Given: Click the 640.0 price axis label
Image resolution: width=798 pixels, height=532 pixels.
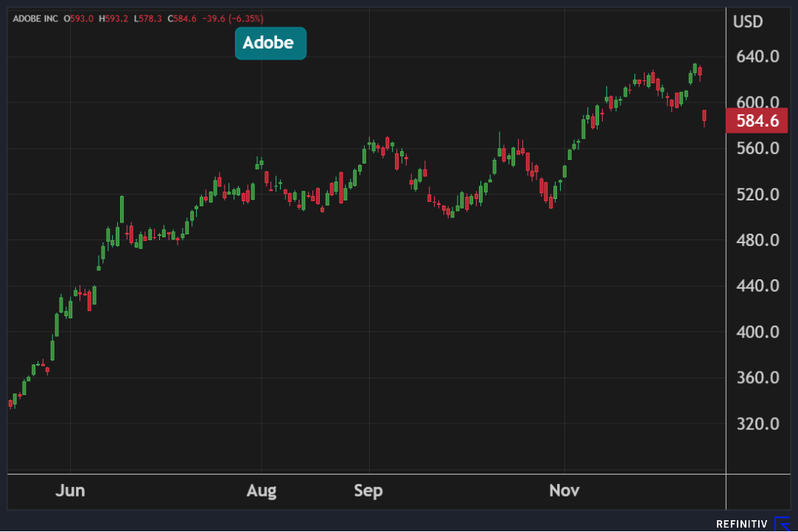Looking at the screenshot, I should point(757,57).
